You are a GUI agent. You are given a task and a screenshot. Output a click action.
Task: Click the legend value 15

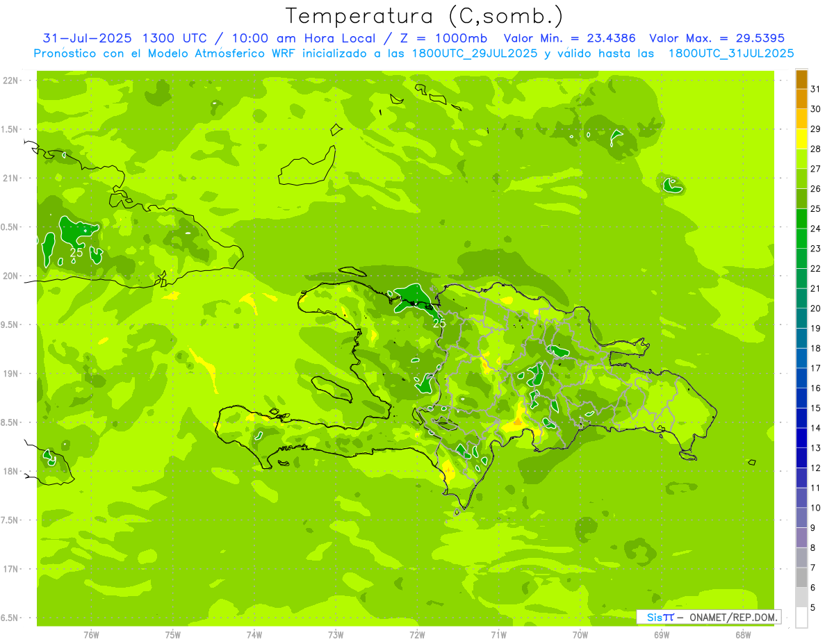[816, 408]
